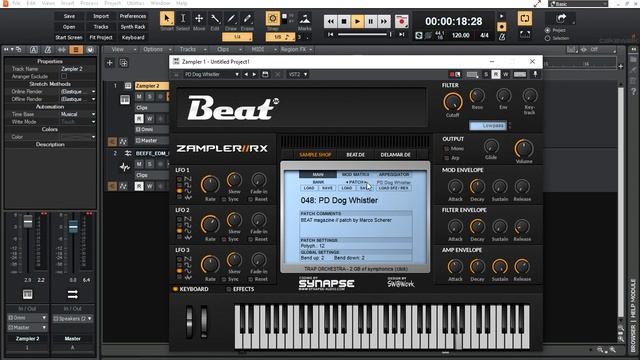Rewind the transport

pyautogui.click(x=331, y=21)
